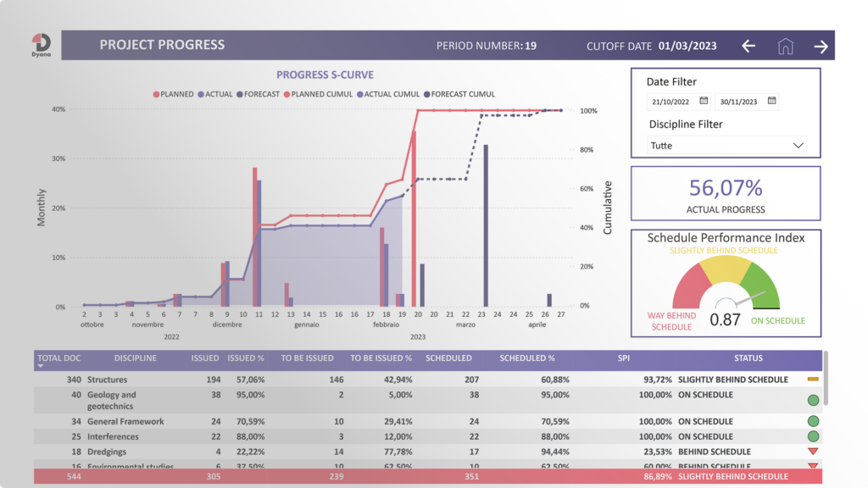The width and height of the screenshot is (868, 488).
Task: Click the tall dark forecast bar in March
Action: click(x=486, y=225)
